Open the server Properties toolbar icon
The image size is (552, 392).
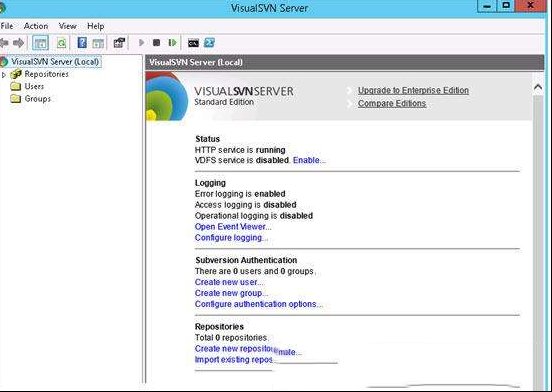pos(119,43)
